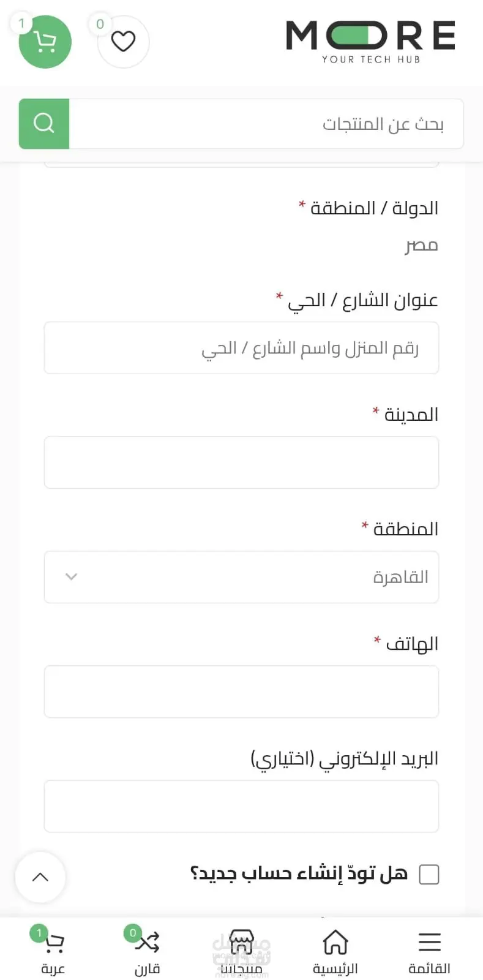The image size is (483, 980).
Task: Open the القائمة hamburger menu
Action: point(429,951)
